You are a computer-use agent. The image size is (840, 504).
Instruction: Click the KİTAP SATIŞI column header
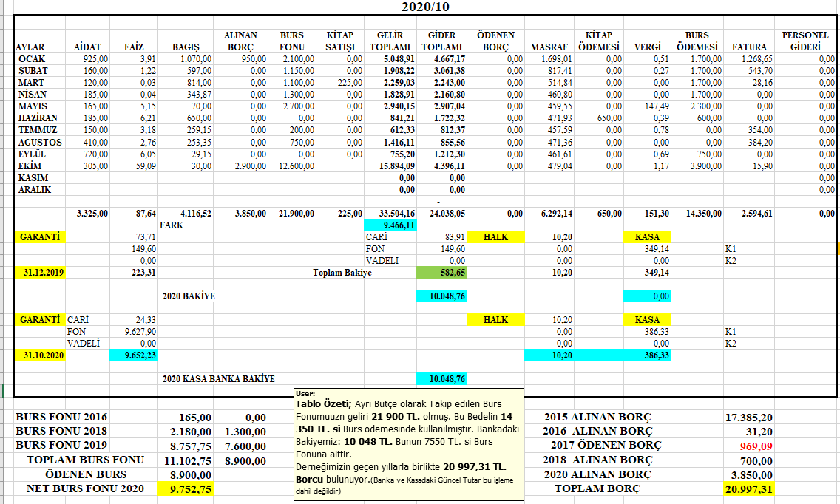340,41
